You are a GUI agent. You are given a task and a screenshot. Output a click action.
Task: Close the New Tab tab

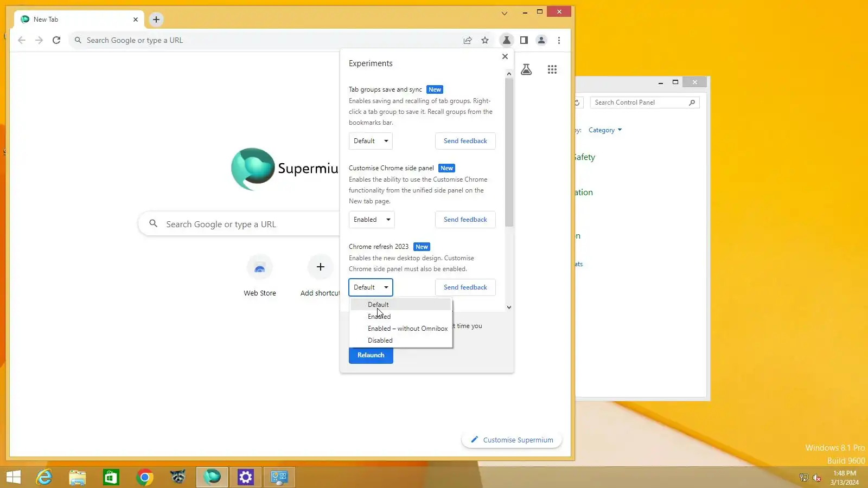(136, 20)
